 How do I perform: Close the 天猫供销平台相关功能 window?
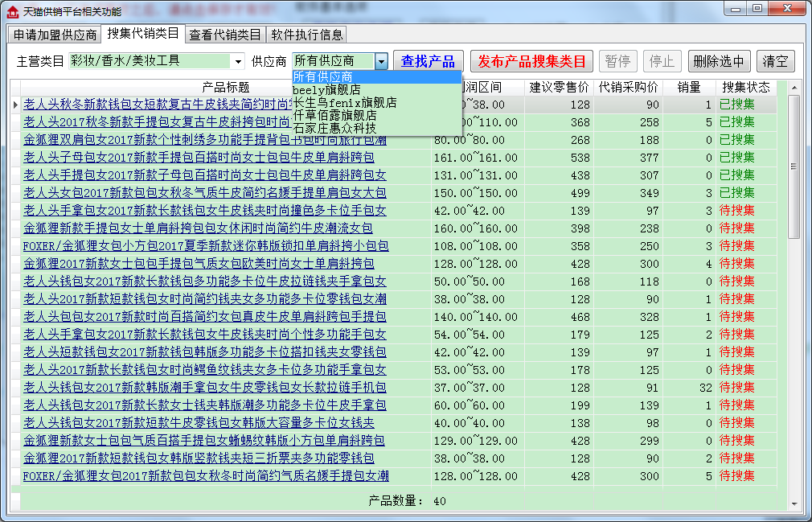[785, 9]
